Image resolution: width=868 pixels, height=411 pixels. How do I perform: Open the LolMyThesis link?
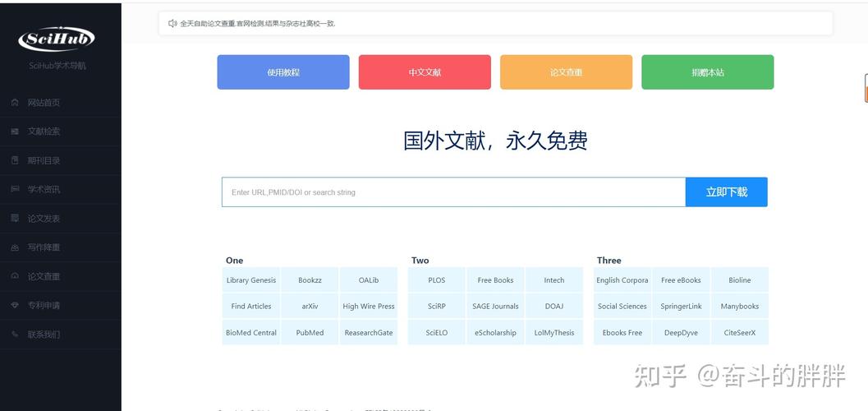(554, 332)
